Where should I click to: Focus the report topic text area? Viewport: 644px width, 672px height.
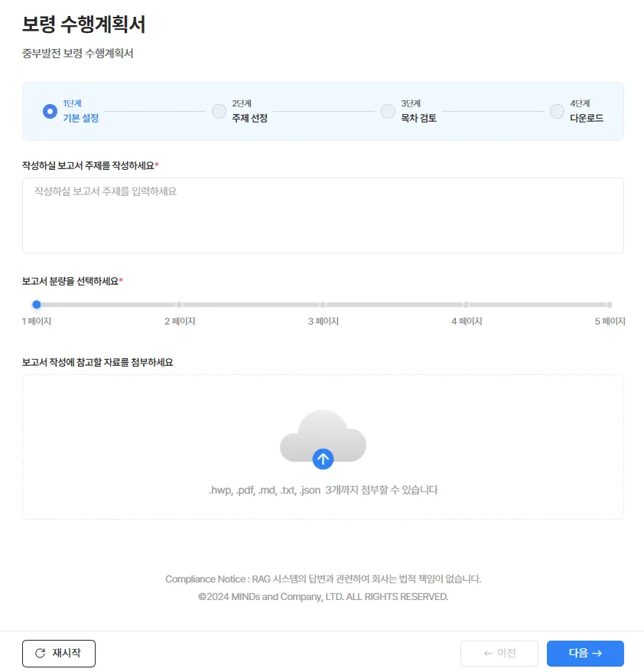323,215
